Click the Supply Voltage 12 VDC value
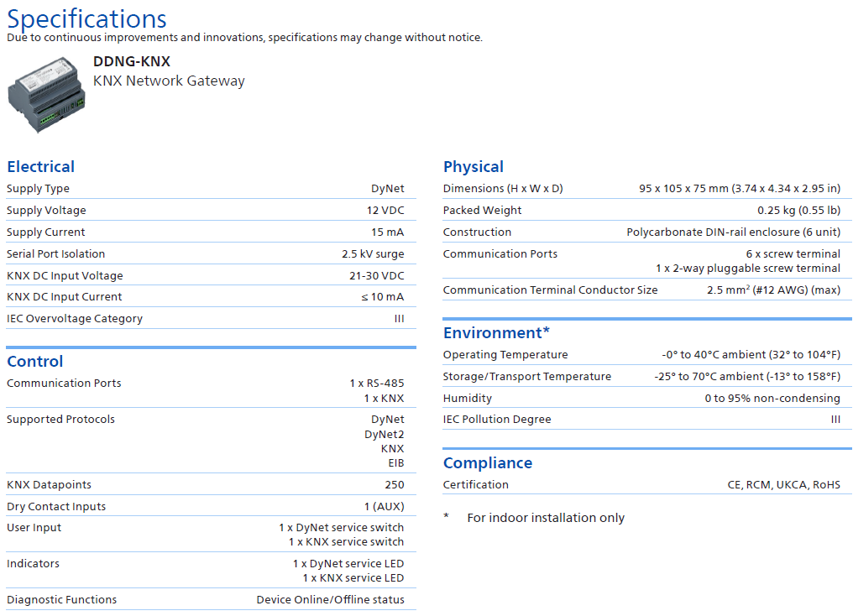The width and height of the screenshot is (853, 616). coord(385,211)
